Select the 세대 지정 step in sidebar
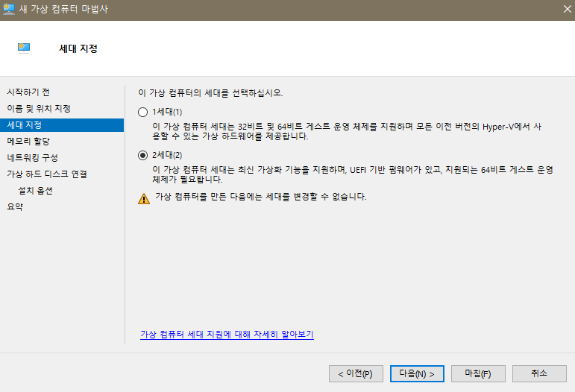Viewport: 575px width, 392px height. click(62, 125)
